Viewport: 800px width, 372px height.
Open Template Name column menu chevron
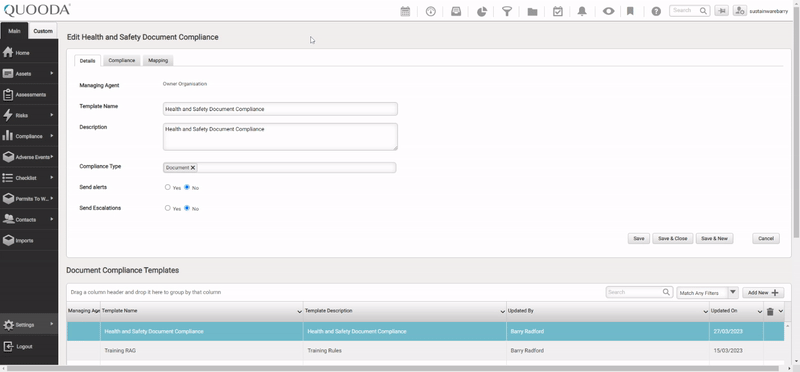point(299,311)
